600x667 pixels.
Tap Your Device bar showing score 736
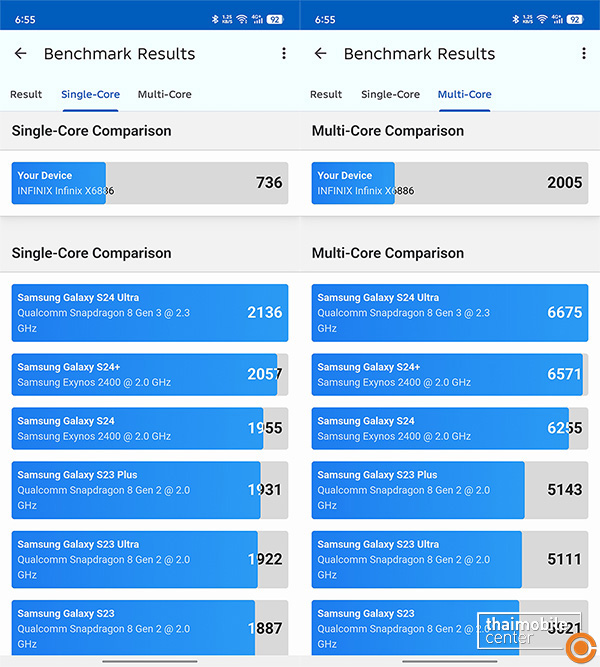coord(150,183)
